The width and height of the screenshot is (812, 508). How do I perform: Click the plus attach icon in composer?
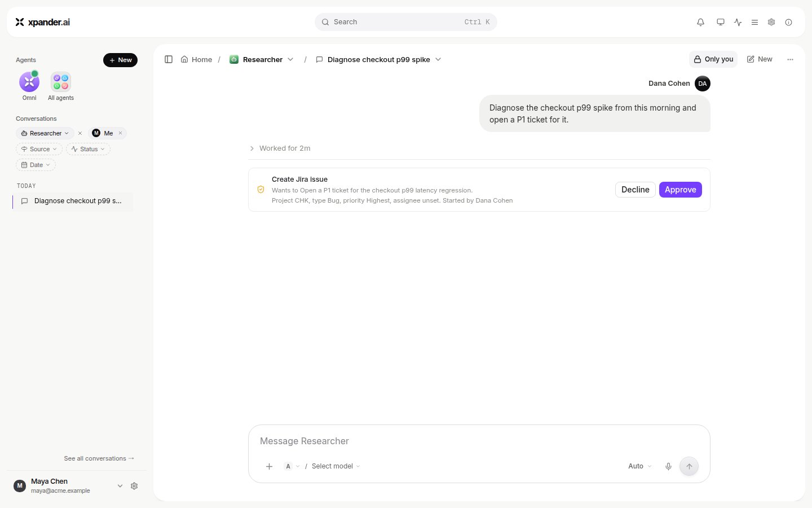click(269, 466)
